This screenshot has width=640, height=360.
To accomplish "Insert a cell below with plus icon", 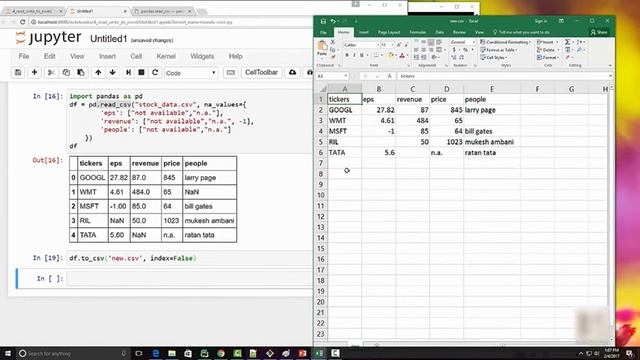I will [x=35, y=73].
